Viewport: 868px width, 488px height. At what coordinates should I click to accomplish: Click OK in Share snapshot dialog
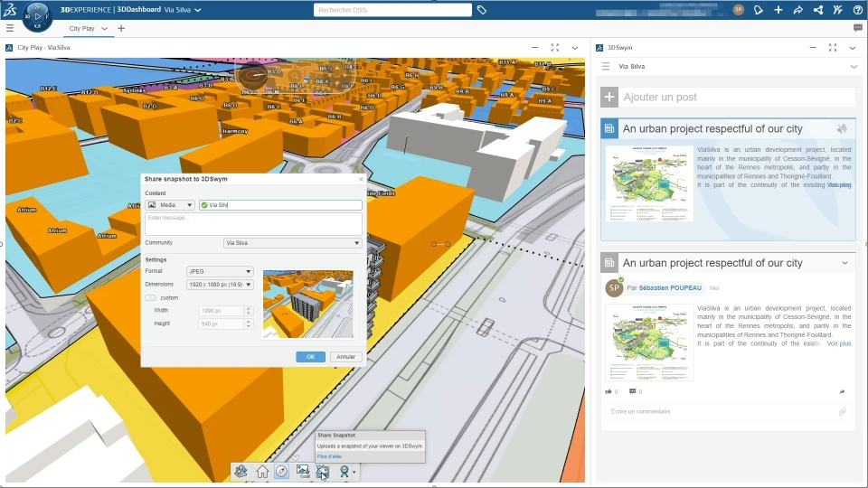310,357
